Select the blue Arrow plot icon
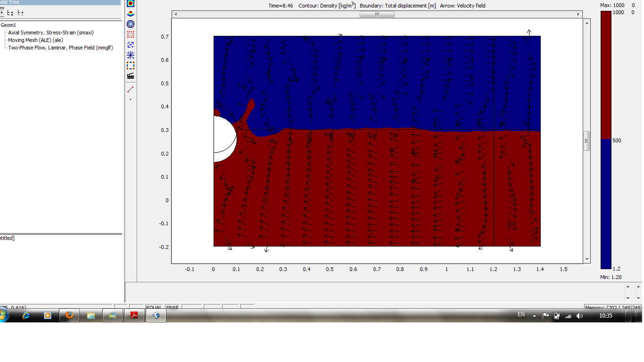The width and height of the screenshot is (644, 362). click(x=131, y=45)
